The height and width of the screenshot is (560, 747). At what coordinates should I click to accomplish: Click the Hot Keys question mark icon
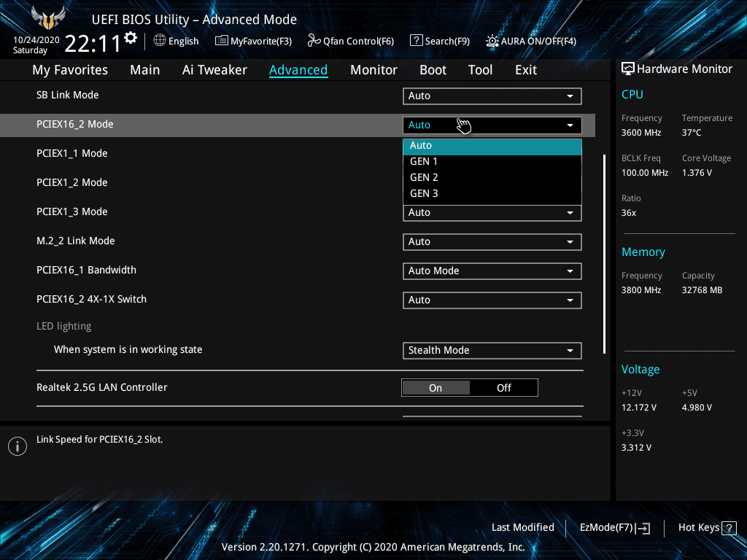[x=729, y=528]
